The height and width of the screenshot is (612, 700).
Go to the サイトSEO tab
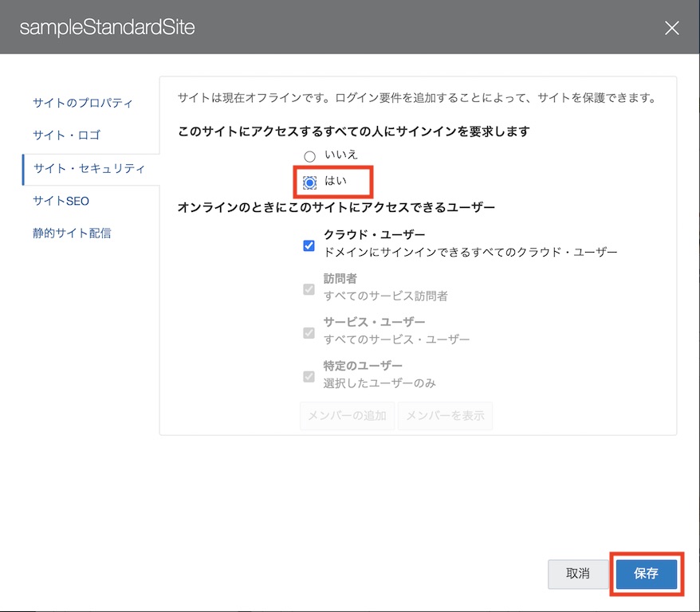[61, 201]
